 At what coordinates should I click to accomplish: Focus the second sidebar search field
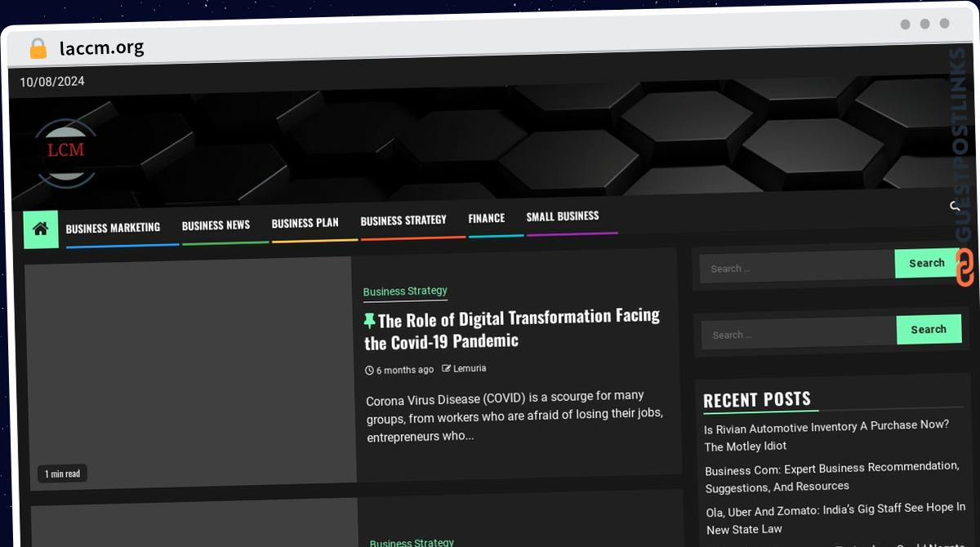pos(799,333)
